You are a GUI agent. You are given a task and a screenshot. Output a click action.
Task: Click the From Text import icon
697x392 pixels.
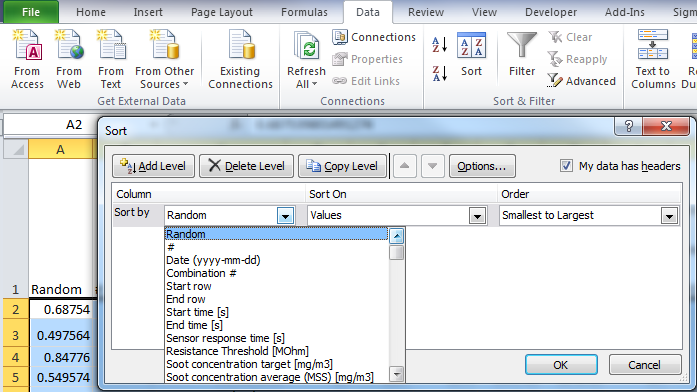tap(111, 45)
